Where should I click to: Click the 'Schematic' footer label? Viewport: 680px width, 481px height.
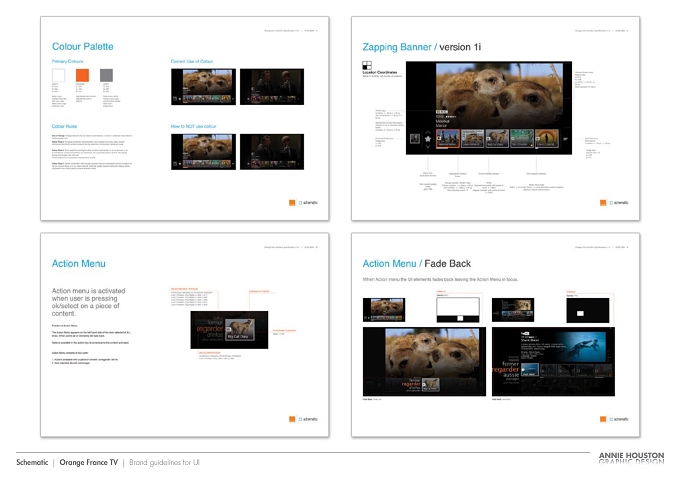(32, 462)
